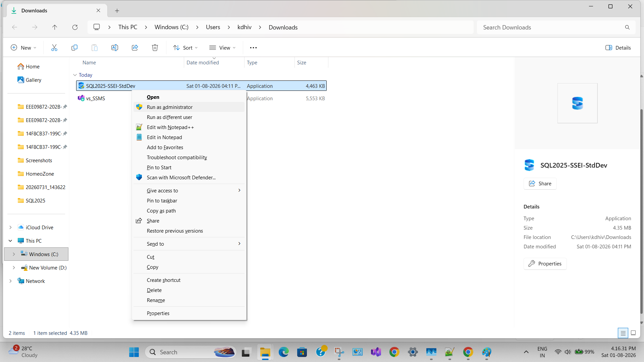This screenshot has width=644, height=362.
Task: Click the Copy icon in toolbar
Action: [74, 48]
